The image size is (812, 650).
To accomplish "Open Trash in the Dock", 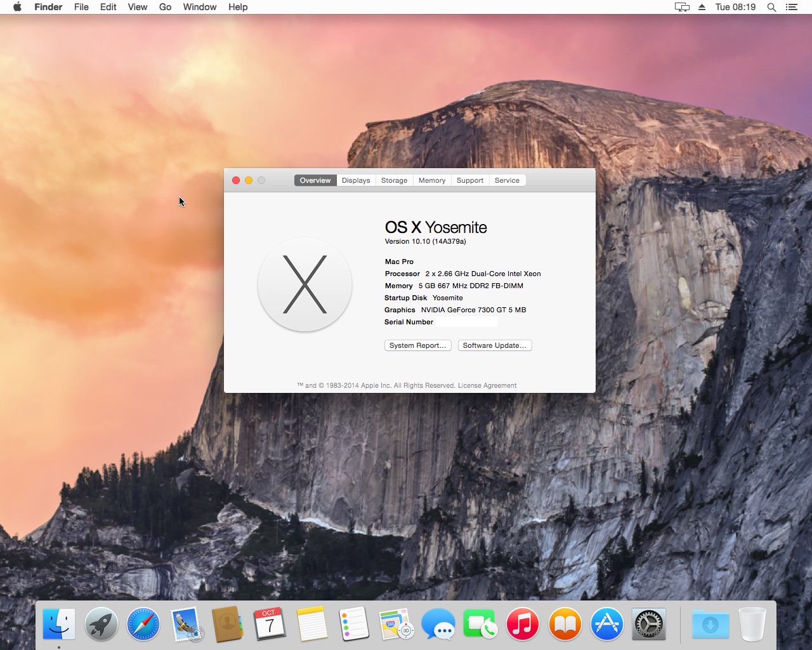I will (752, 623).
